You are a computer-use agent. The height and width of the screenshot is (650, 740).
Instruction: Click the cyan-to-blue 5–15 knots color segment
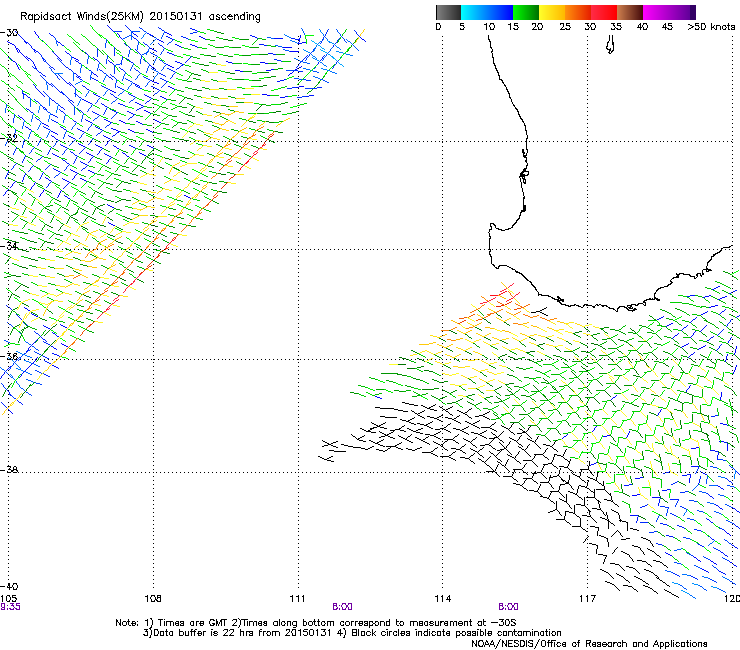487,12
